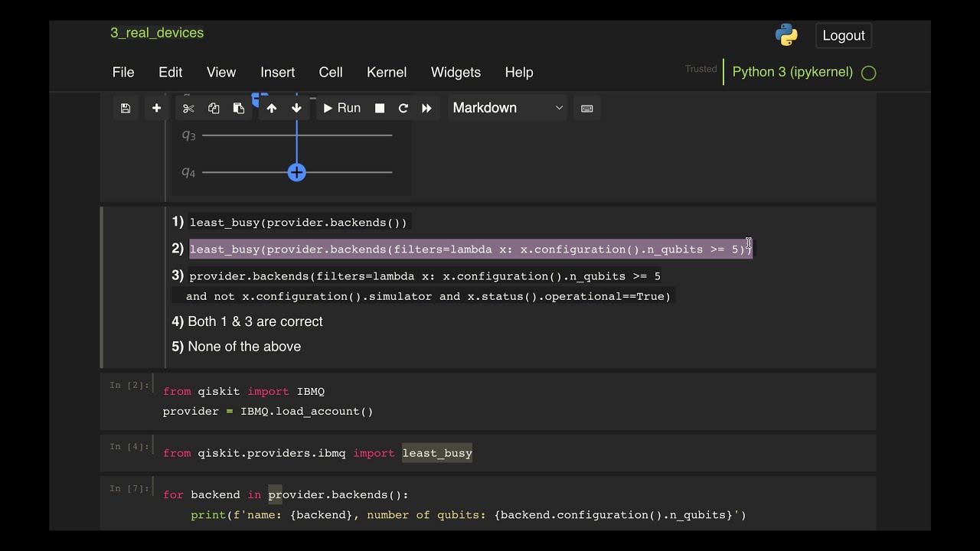980x551 pixels.
Task: Open the Cell menu
Action: [331, 72]
